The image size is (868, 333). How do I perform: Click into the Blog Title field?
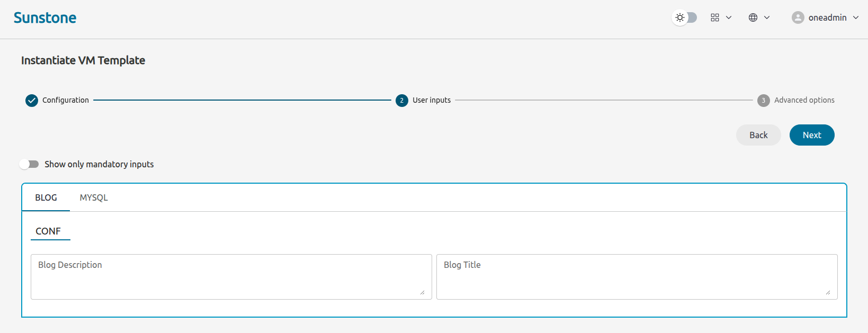pyautogui.click(x=637, y=277)
